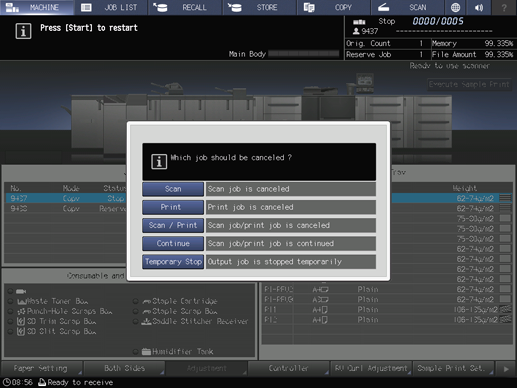Open Paper Setting at the bottom bar
The image size is (517, 388).
click(x=41, y=368)
